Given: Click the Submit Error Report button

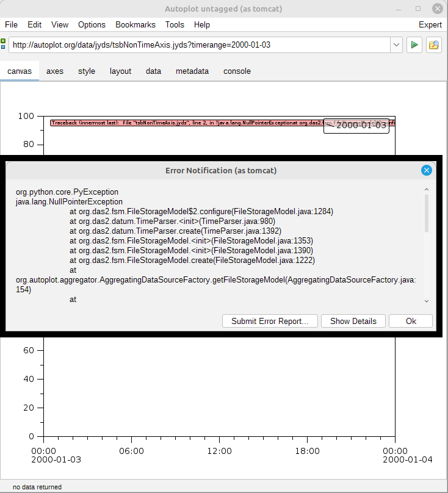Looking at the screenshot, I should point(274,321).
